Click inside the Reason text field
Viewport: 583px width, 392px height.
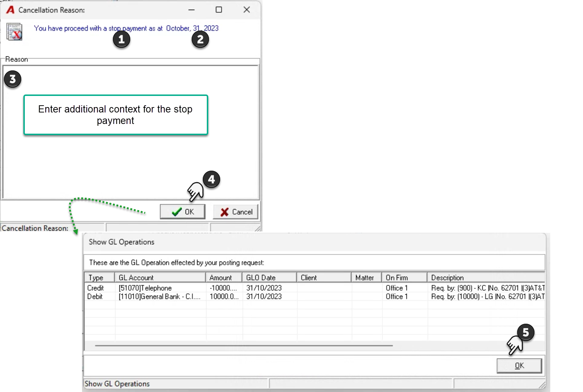pos(131,132)
